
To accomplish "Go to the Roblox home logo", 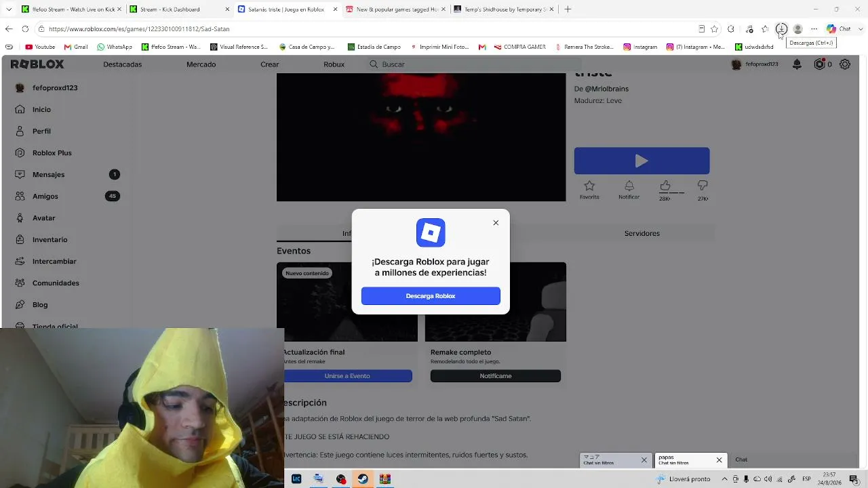I will click(37, 64).
